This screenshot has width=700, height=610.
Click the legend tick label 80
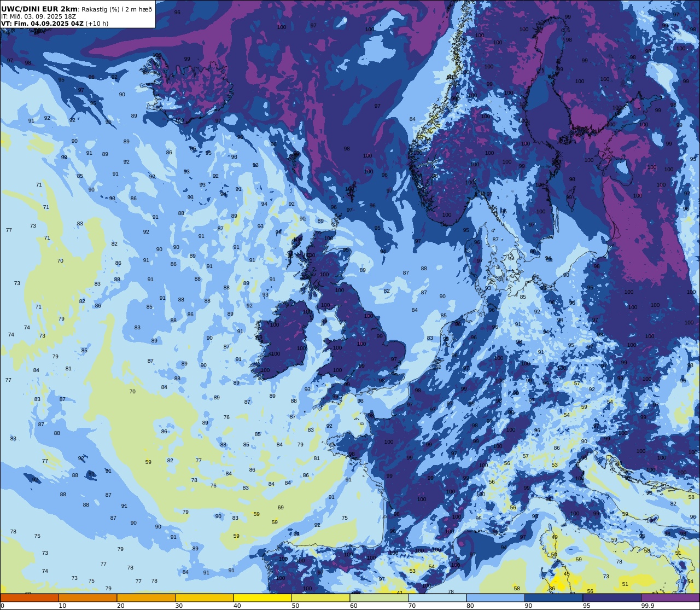point(470,606)
